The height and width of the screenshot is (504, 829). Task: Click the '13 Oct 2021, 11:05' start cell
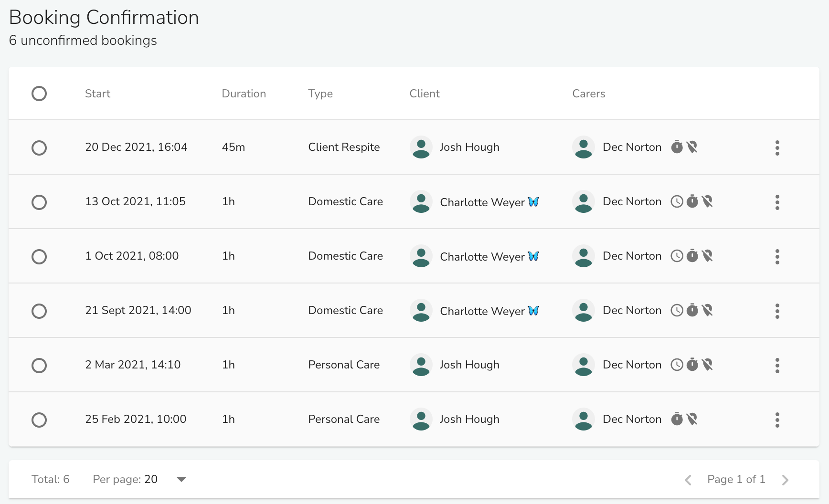coord(135,201)
